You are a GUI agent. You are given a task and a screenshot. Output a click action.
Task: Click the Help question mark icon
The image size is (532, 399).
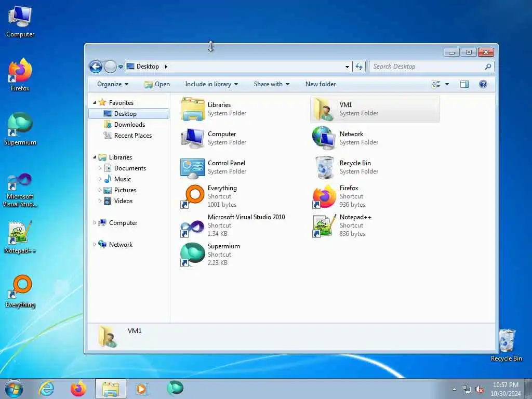(x=483, y=84)
